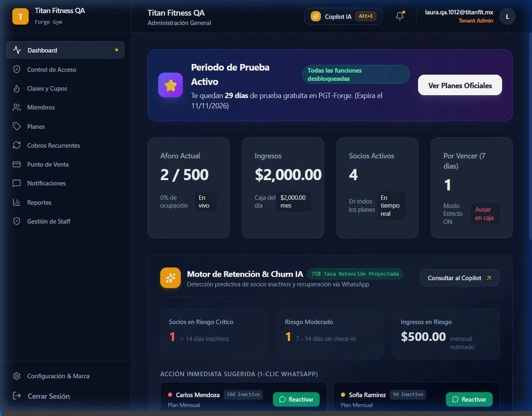Click the 75% Tasa Retención Proyectada badge
The image size is (532, 416).
pos(355,274)
